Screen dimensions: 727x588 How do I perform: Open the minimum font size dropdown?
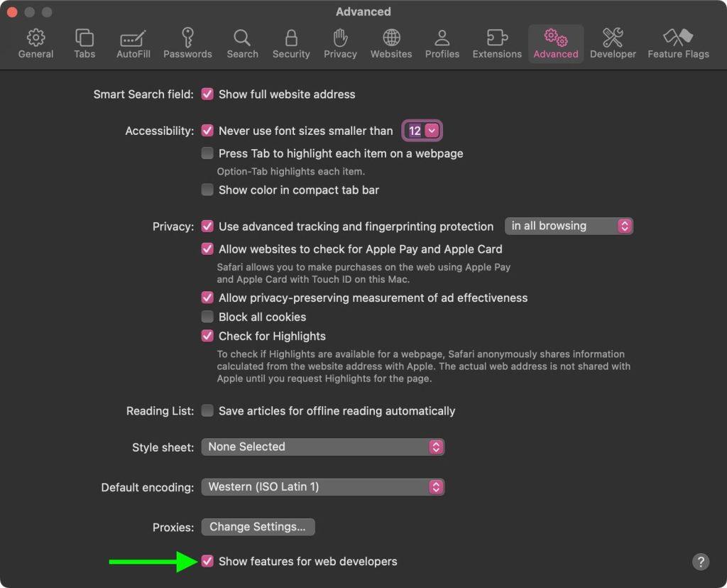[x=422, y=130]
